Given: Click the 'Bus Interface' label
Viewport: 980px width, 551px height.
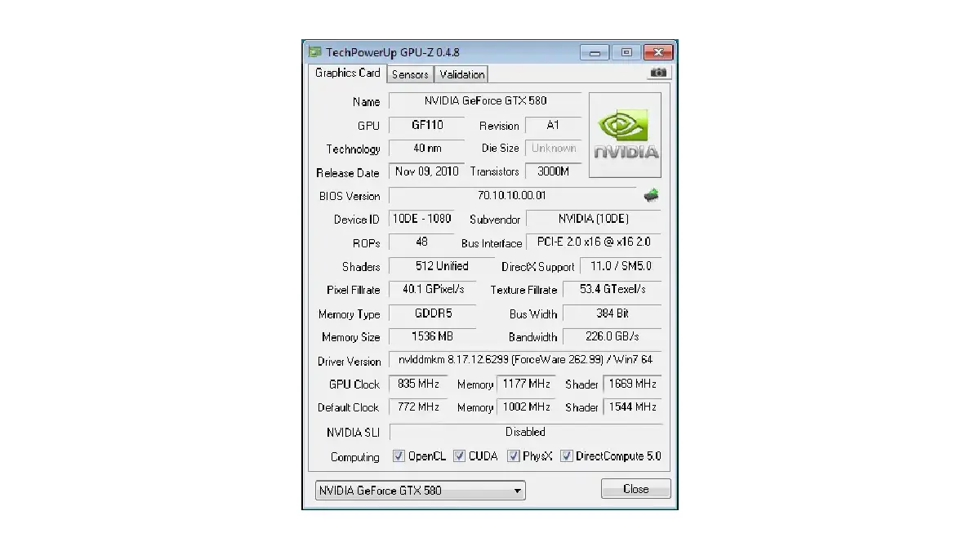Looking at the screenshot, I should tap(492, 243).
